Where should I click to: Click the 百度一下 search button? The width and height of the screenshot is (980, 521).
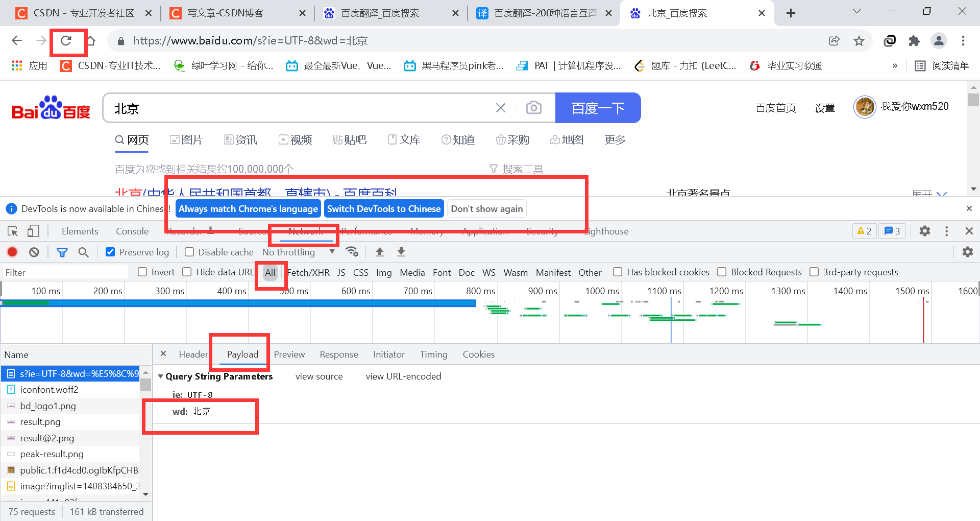(x=598, y=108)
